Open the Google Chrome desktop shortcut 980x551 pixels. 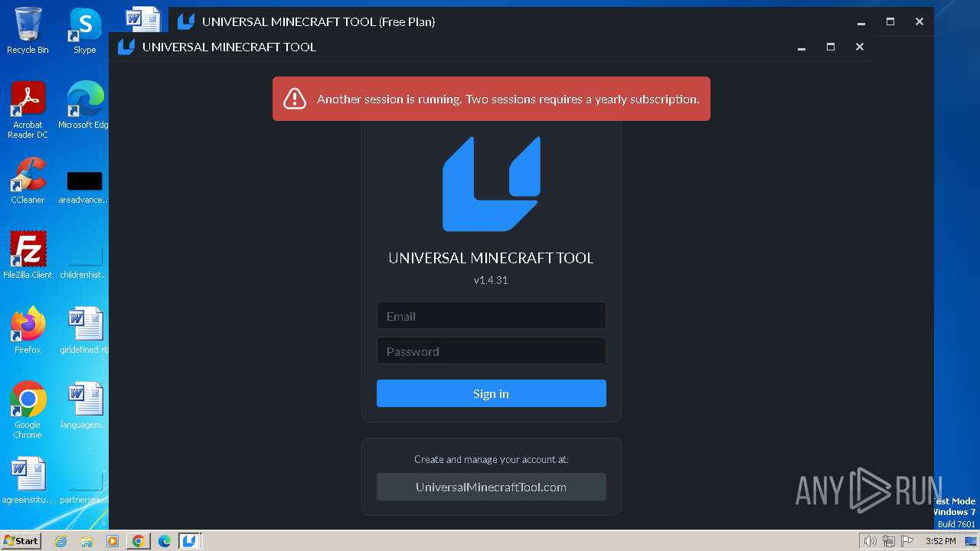point(28,410)
